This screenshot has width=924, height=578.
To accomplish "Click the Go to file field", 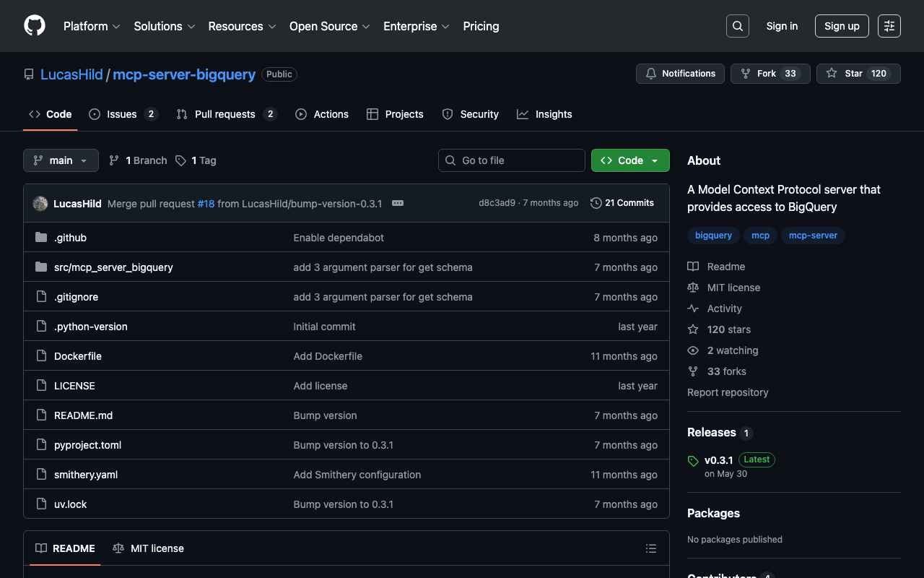I will [x=512, y=160].
